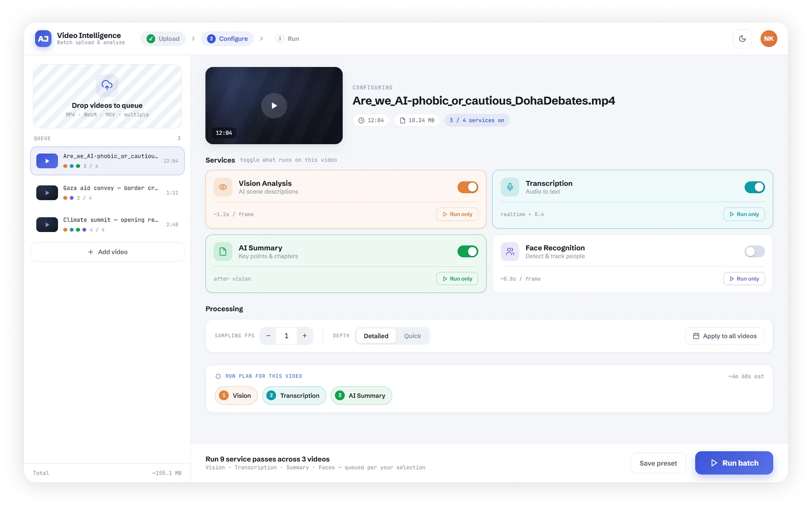Viewport: 812px width, 508px height.
Task: Click the sampling FPS value field
Action: coord(286,336)
